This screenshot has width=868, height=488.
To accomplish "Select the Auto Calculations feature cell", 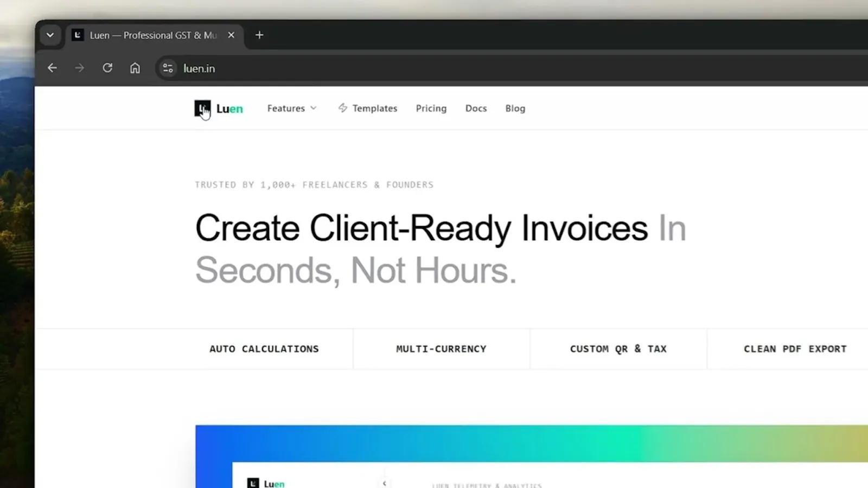I will (x=264, y=349).
